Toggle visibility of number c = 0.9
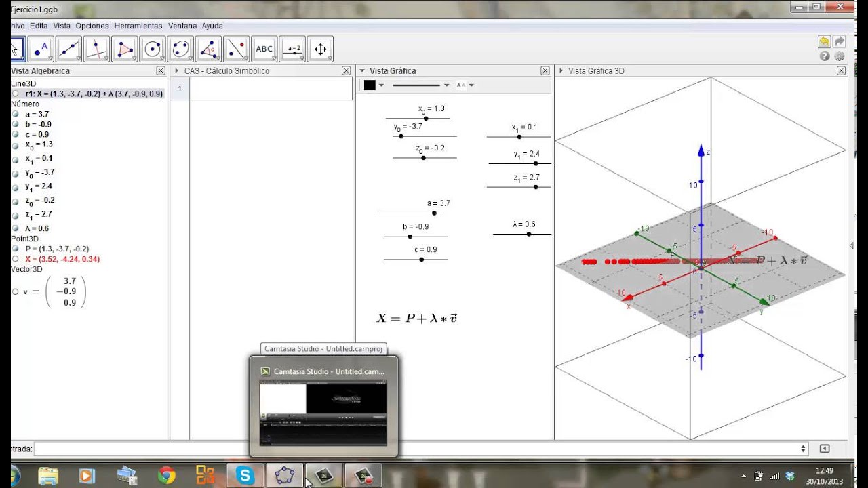 [15, 134]
